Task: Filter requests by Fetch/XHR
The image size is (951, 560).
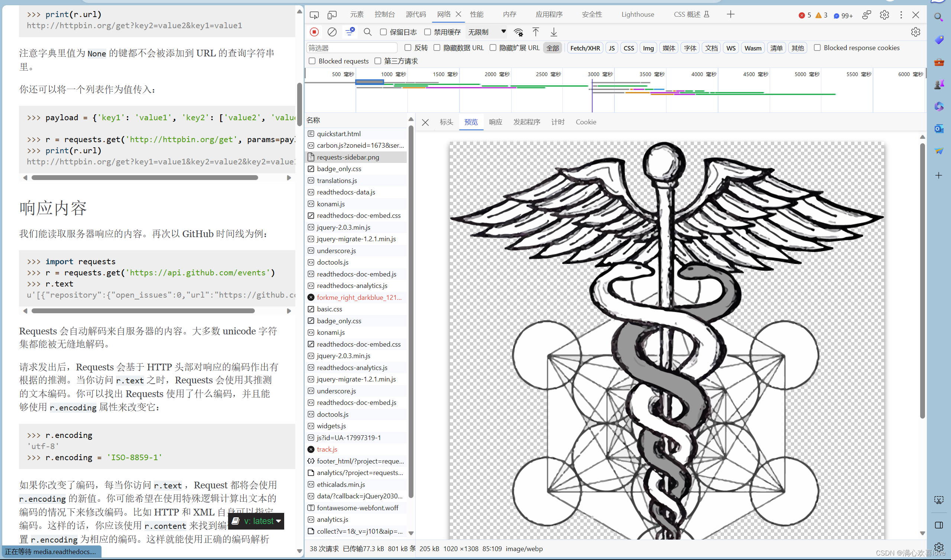Action: tap(585, 48)
